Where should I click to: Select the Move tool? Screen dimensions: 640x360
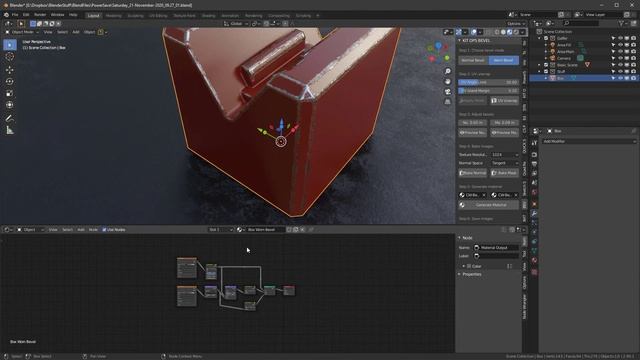(x=10, y=70)
